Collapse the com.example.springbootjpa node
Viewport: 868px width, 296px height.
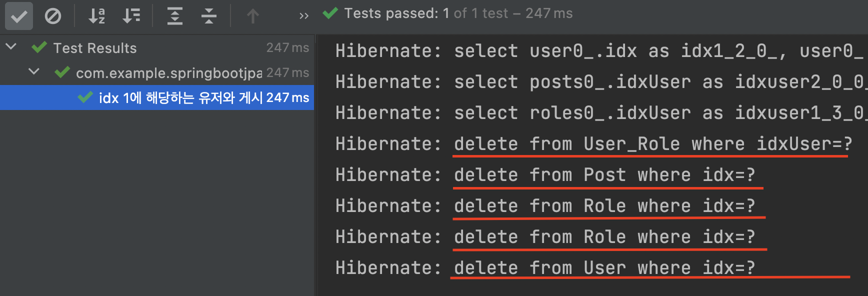click(x=33, y=71)
